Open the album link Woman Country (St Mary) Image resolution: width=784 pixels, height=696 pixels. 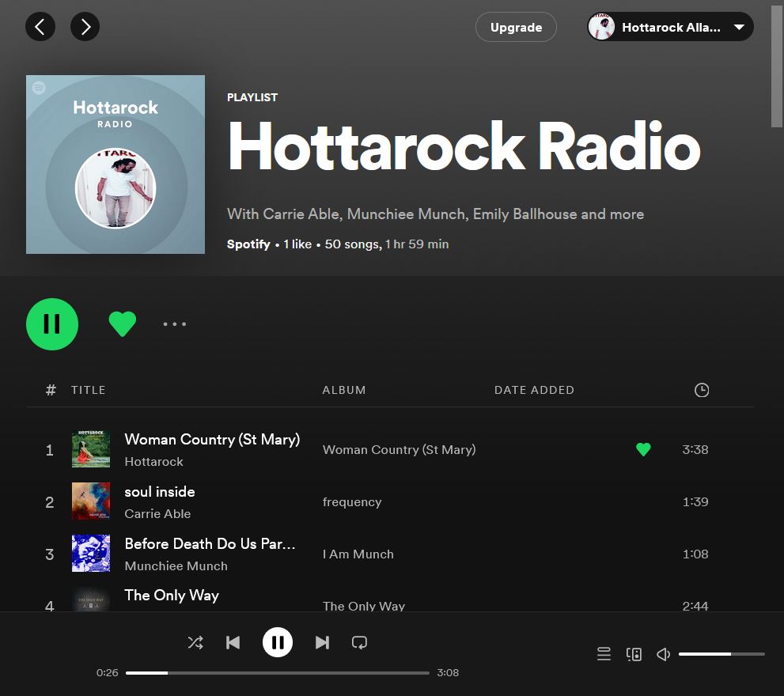(399, 449)
